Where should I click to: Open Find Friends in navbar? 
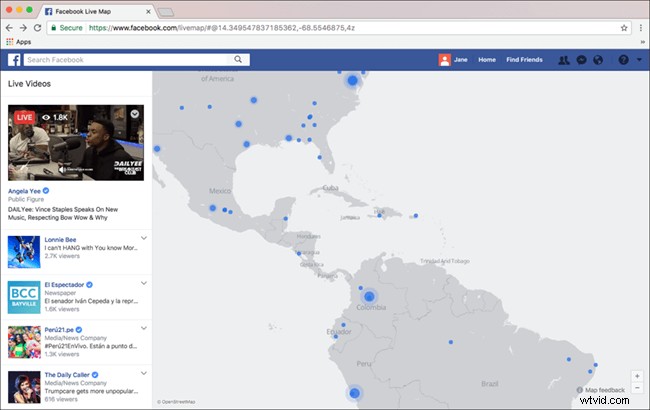coord(524,60)
